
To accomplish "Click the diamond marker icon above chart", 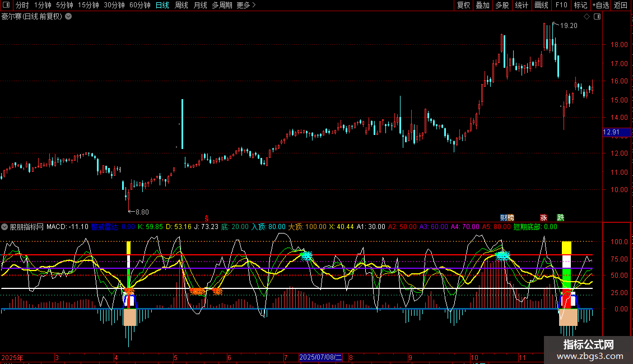I will (x=587, y=16).
